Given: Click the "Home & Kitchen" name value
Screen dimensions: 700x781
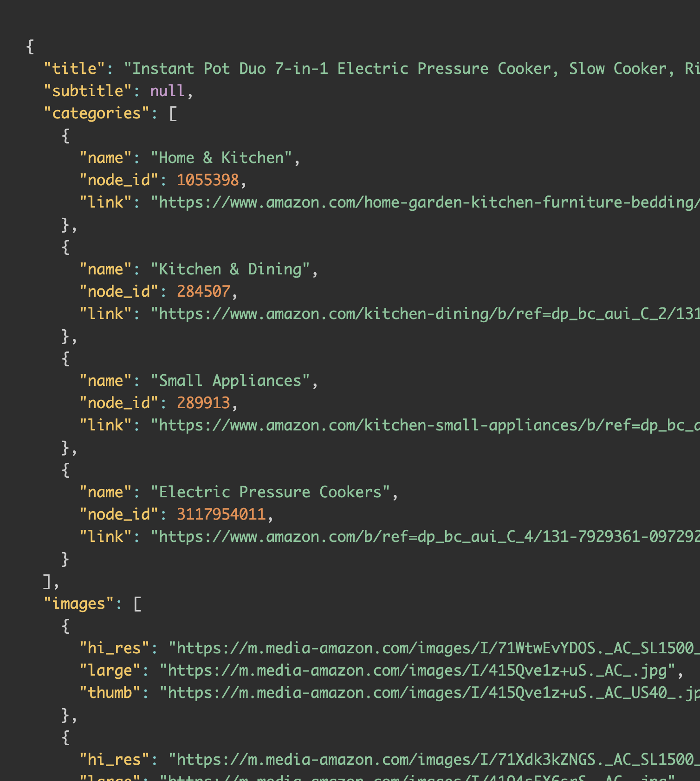Looking at the screenshot, I should pyautogui.click(x=221, y=158).
